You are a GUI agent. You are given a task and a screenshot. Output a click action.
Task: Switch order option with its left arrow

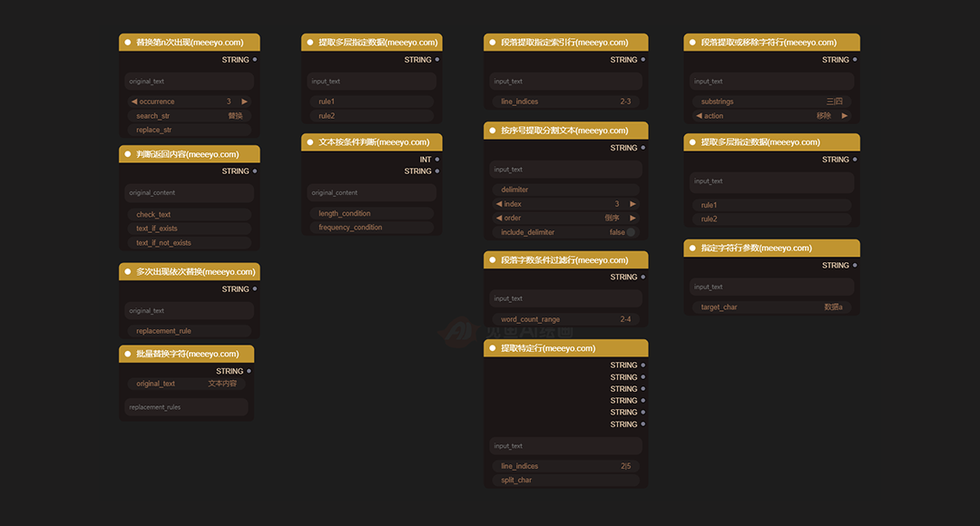coord(499,218)
